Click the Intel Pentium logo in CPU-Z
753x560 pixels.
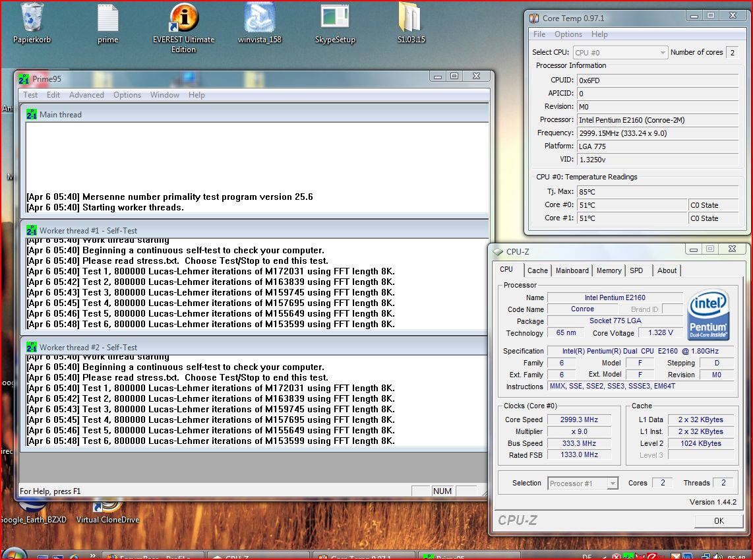coord(708,315)
